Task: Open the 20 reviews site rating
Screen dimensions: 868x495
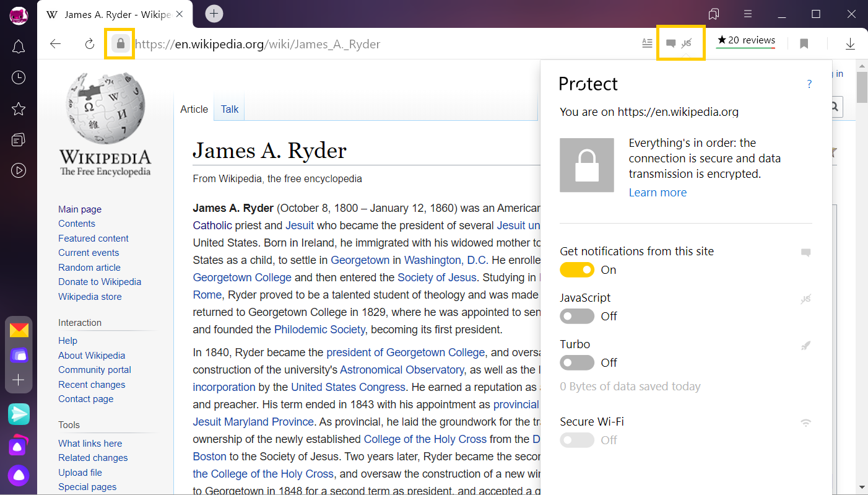Action: pyautogui.click(x=745, y=41)
